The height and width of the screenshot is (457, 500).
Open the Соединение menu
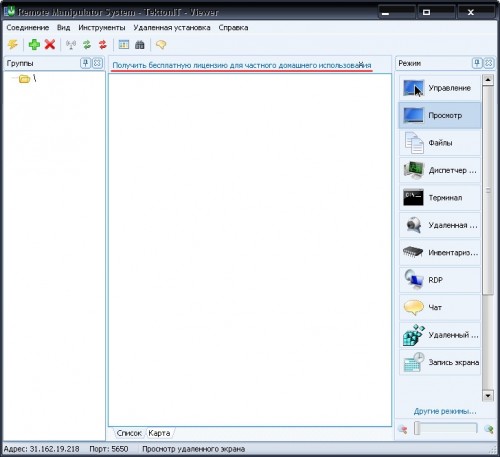28,28
